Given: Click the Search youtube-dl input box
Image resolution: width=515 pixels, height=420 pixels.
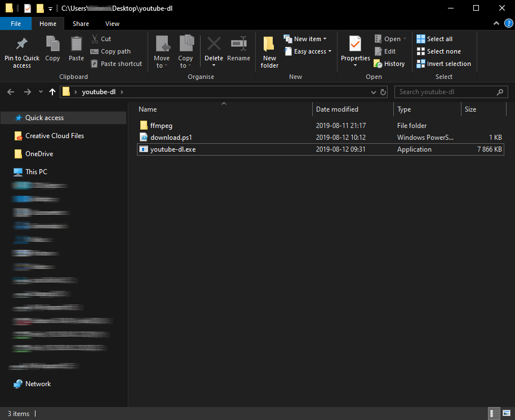Looking at the screenshot, I should point(445,92).
